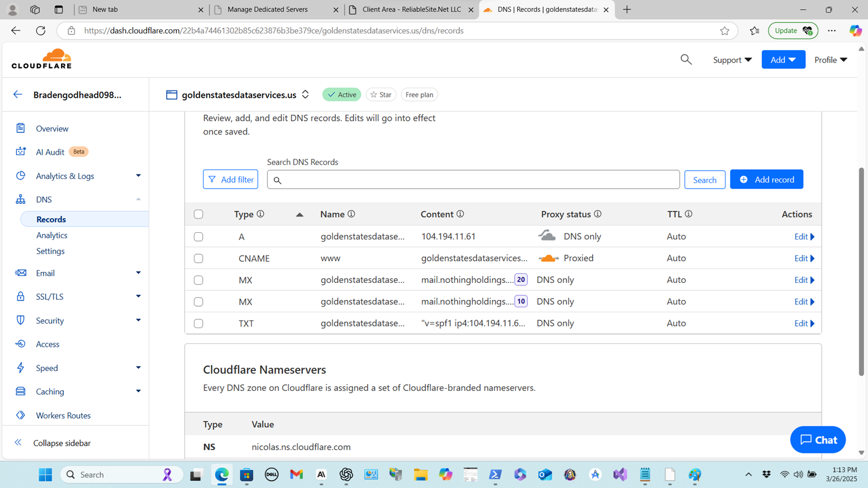Check the CNAME www record checkbox
Image resolution: width=868 pixels, height=488 pixels.
[198, 258]
